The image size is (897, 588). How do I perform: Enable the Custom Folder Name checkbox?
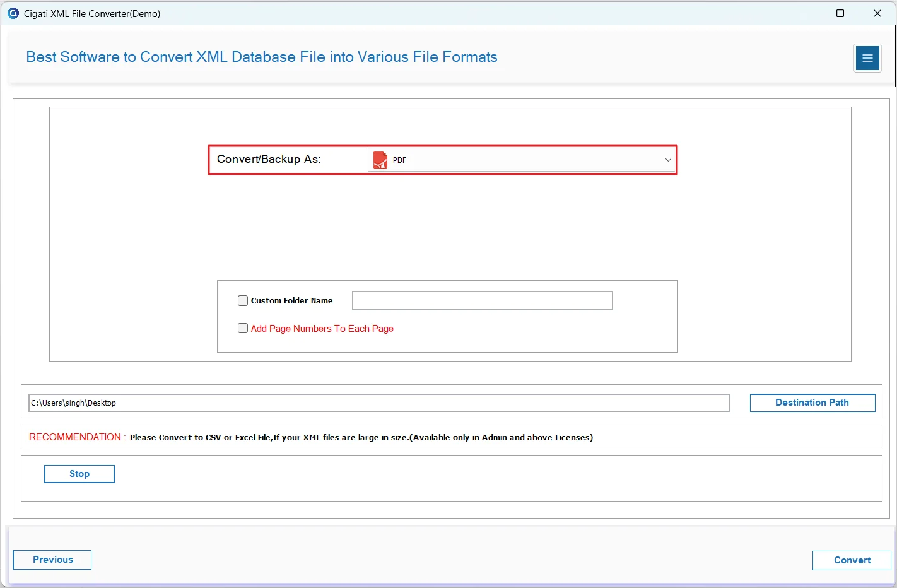point(243,301)
